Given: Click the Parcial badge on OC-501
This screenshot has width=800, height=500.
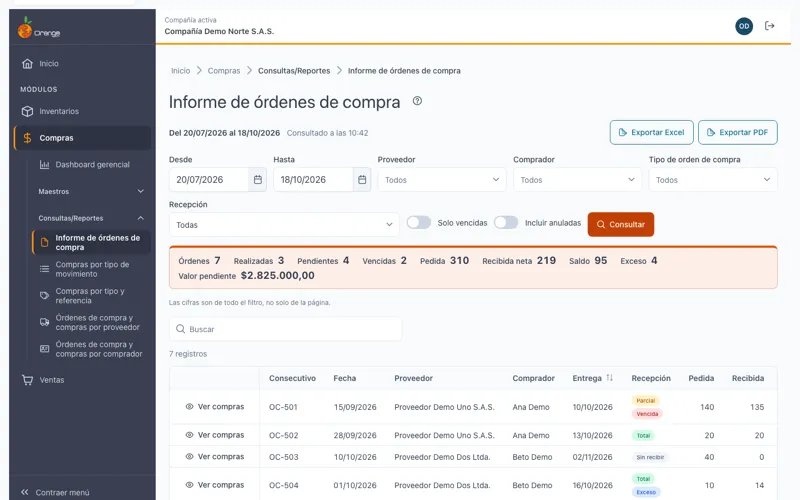Looking at the screenshot, I should (x=645, y=401).
